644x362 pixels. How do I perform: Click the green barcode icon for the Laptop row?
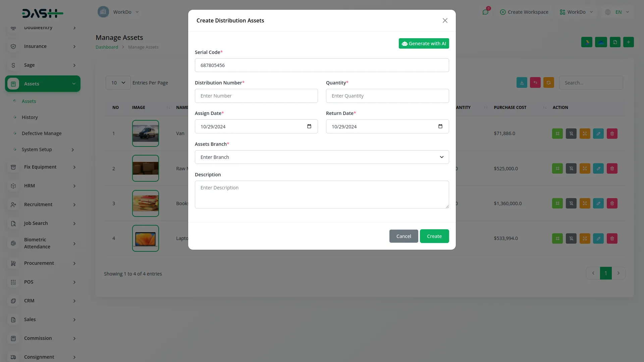557,238
